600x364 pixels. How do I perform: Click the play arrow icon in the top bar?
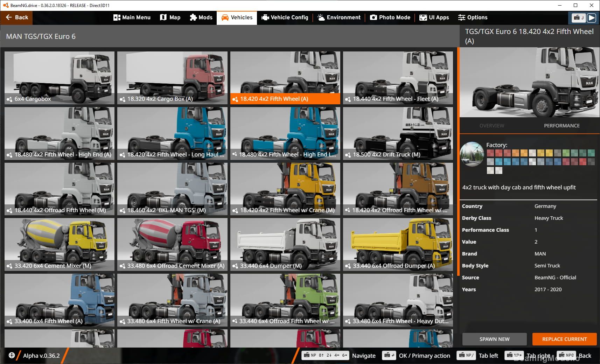click(592, 17)
